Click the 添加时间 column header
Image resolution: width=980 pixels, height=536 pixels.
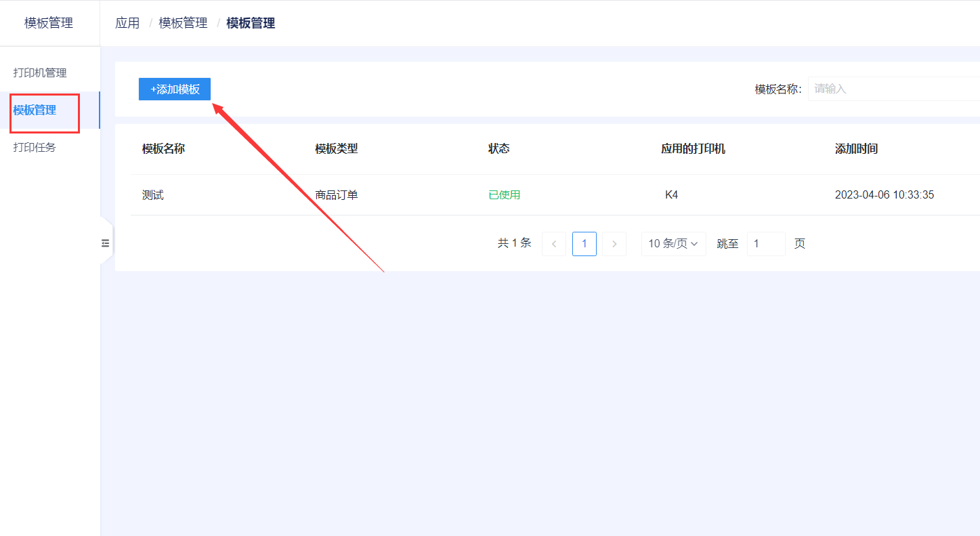point(856,149)
